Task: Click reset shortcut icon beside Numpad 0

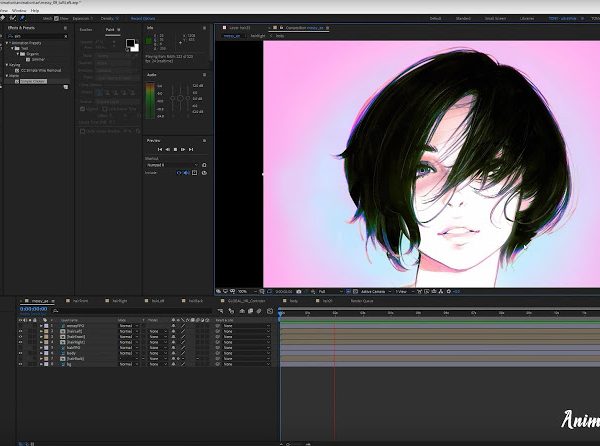Action: click(204, 165)
